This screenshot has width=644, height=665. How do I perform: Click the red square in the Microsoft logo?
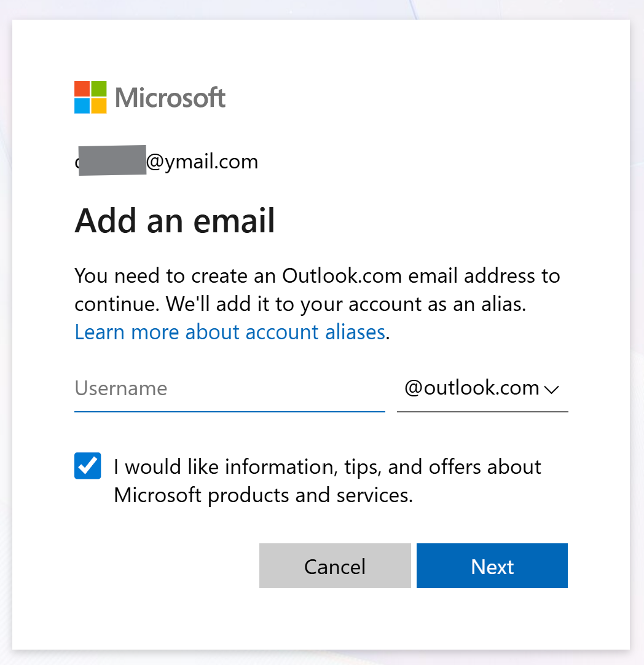(81, 89)
